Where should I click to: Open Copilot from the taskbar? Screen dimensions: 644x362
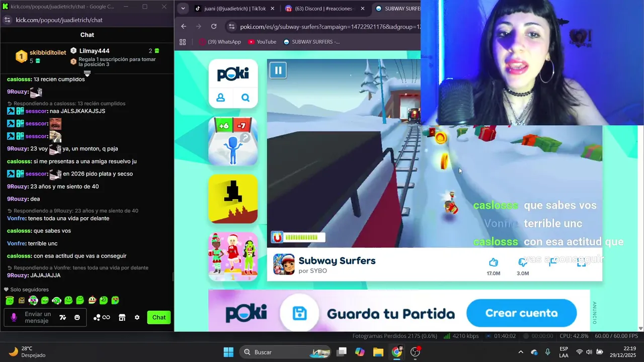click(x=360, y=352)
